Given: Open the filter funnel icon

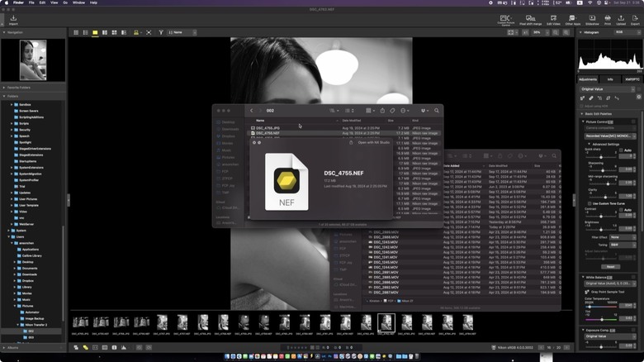Looking at the screenshot, I should click(x=161, y=32).
